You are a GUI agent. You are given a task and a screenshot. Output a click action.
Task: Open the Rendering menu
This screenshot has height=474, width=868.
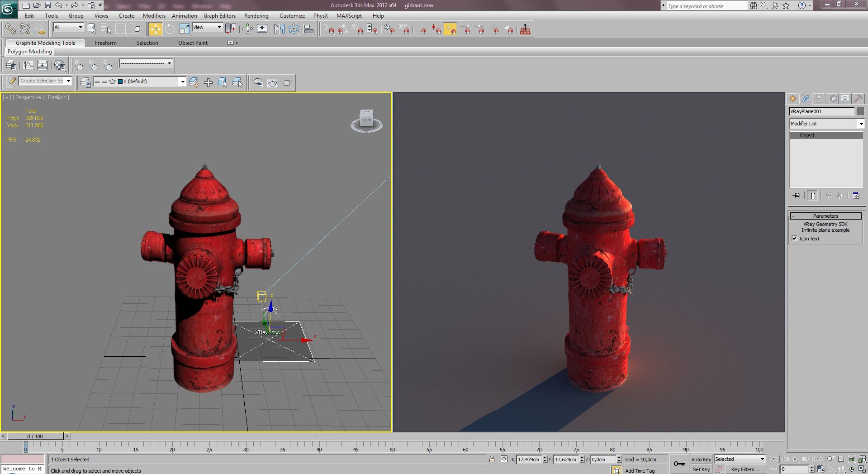(x=256, y=16)
